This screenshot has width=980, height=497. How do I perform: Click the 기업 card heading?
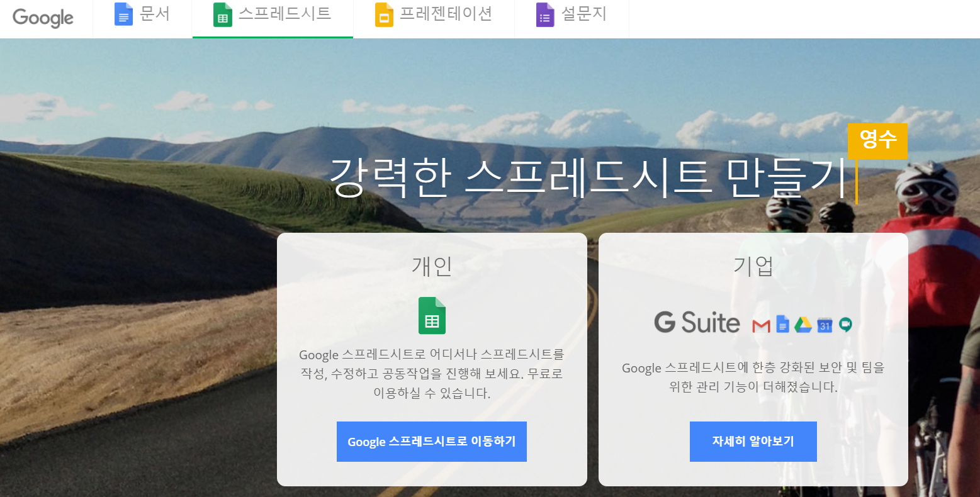point(753,266)
